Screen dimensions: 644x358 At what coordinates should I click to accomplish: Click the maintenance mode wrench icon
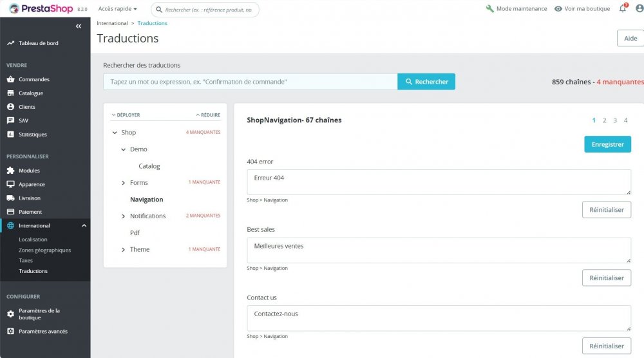coord(490,9)
